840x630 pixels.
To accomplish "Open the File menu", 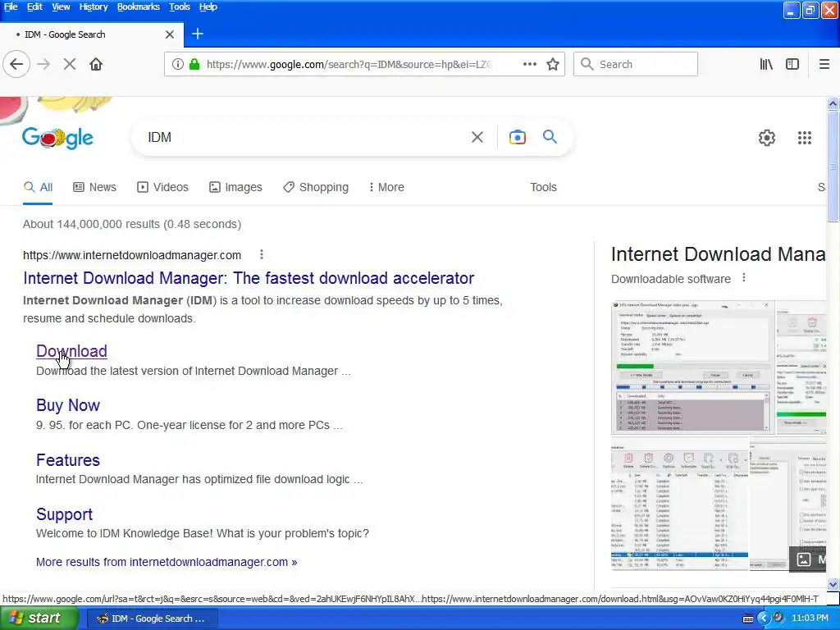I will click(11, 7).
